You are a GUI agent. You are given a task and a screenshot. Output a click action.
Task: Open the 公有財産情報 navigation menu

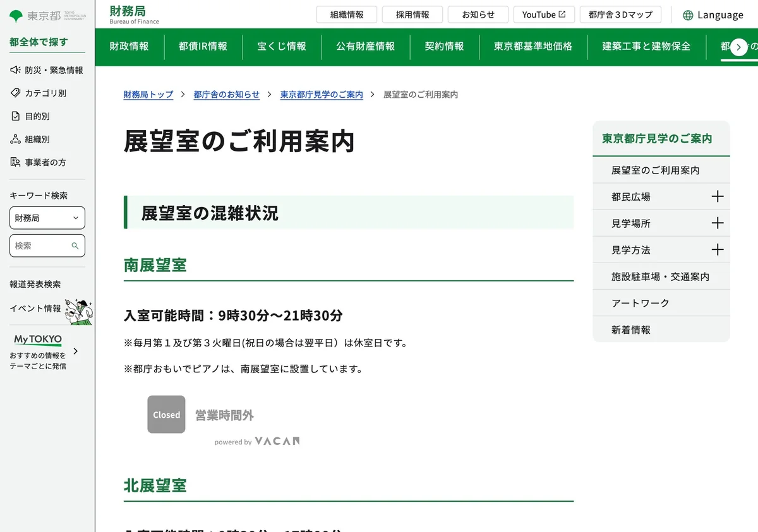[365, 47]
